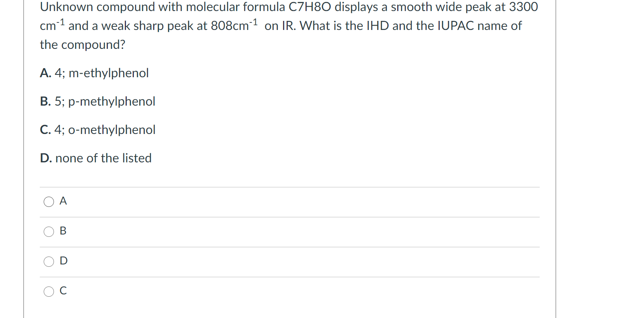
Task: Select the radio button for option B
Action: 48,232
